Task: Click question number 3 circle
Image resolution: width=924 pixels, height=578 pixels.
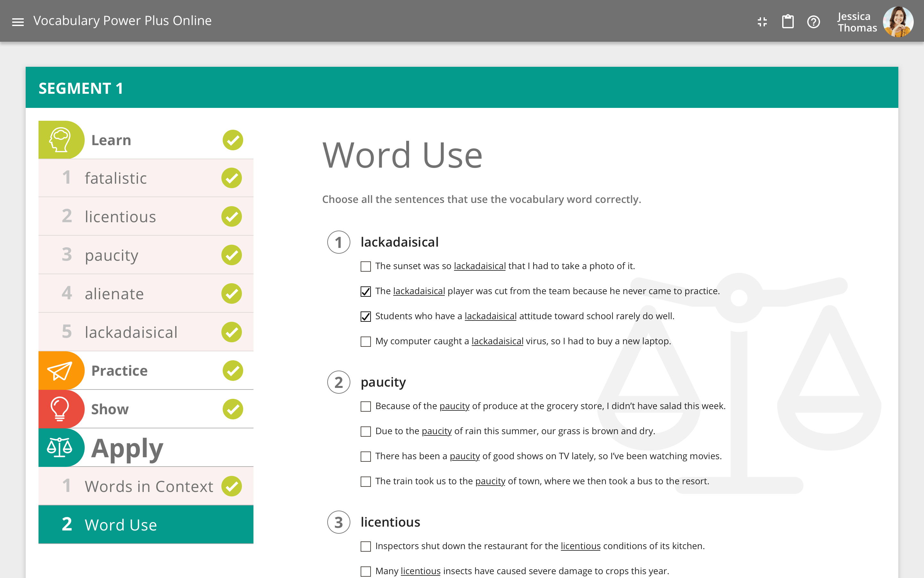Action: coord(339,522)
